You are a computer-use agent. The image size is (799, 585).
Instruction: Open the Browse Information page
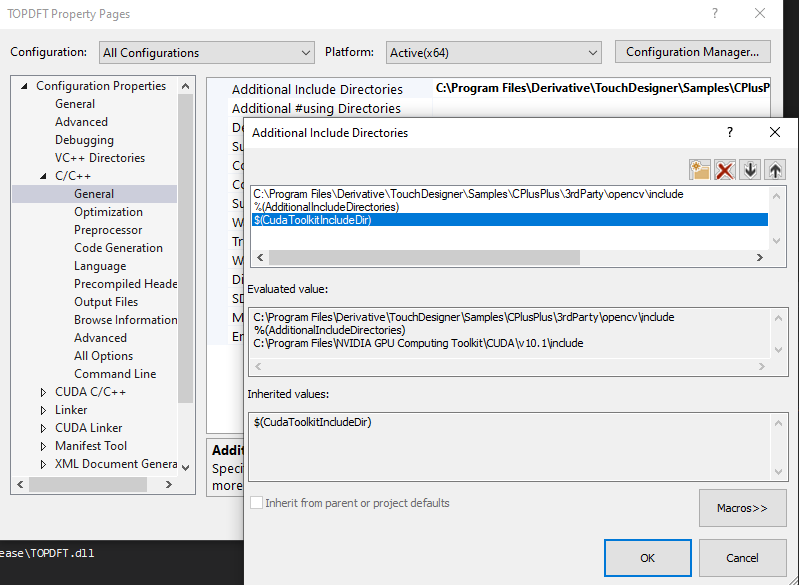(125, 320)
